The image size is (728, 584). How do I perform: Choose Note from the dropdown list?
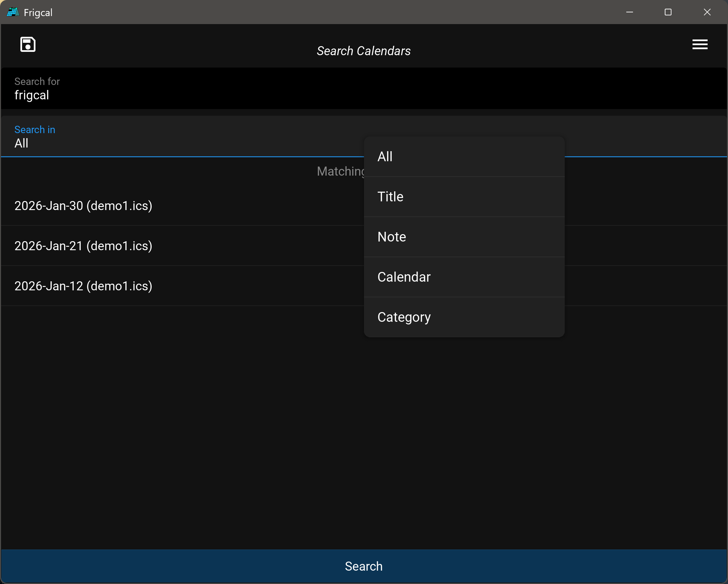coord(464,237)
